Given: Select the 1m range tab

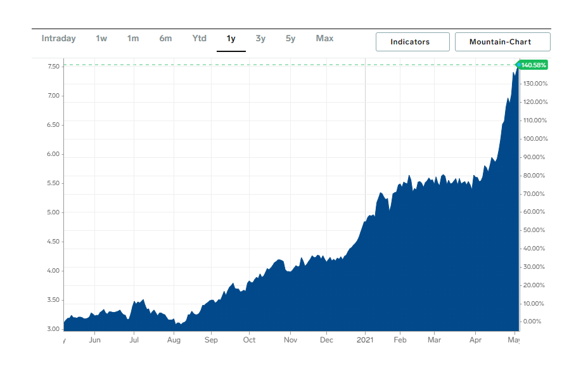Looking at the screenshot, I should coord(133,39).
